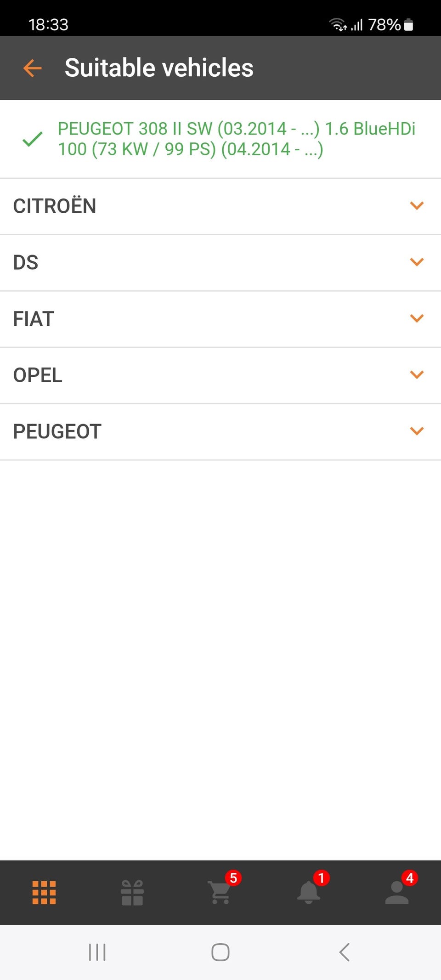Open the user profile tab
This screenshot has height=980, width=441.
pyautogui.click(x=397, y=892)
